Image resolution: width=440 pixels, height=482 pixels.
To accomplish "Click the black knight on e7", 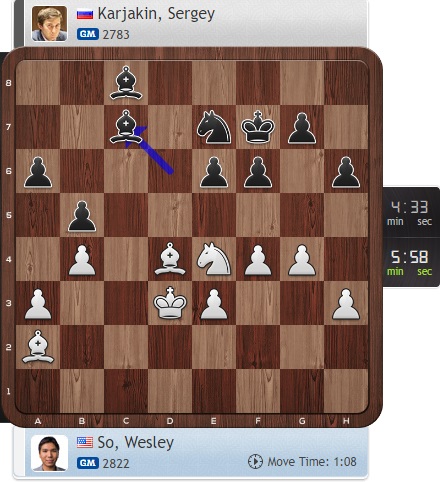I will (214, 127).
